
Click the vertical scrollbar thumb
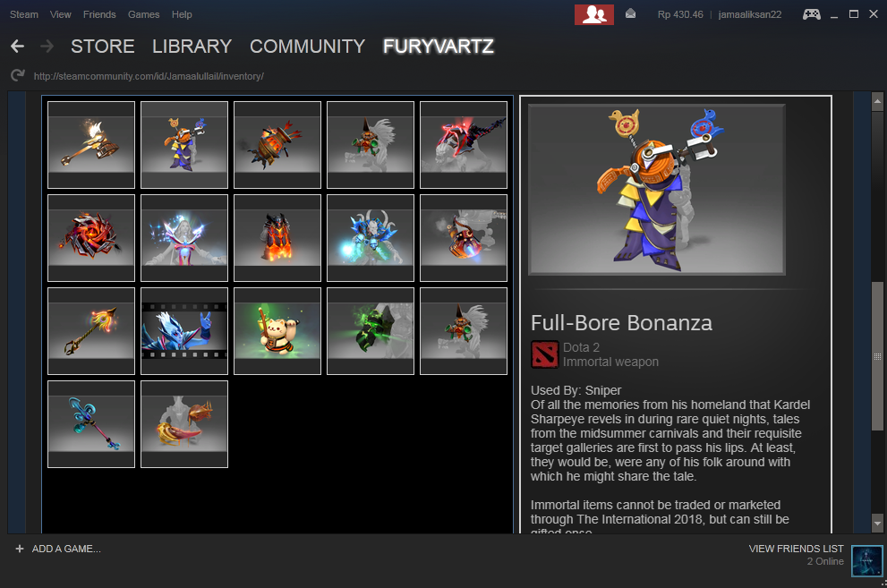(x=877, y=356)
